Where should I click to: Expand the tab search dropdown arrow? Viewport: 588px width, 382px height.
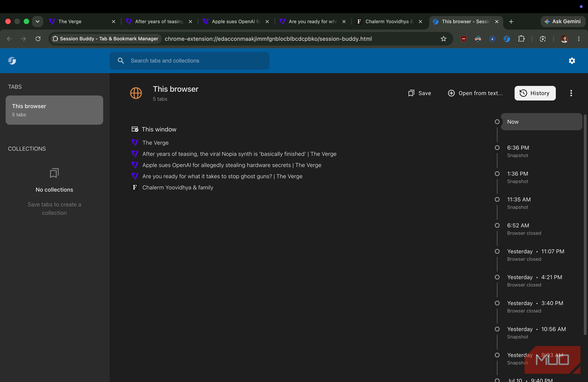(x=38, y=21)
